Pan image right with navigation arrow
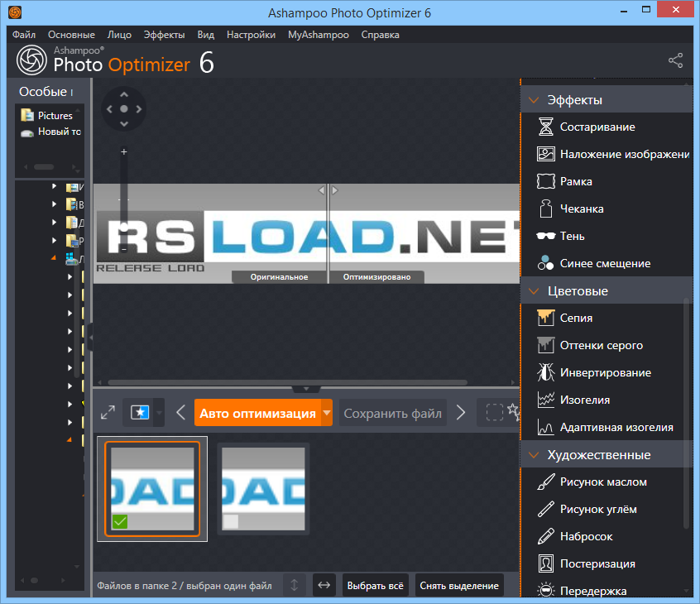The image size is (700, 604). point(138,108)
